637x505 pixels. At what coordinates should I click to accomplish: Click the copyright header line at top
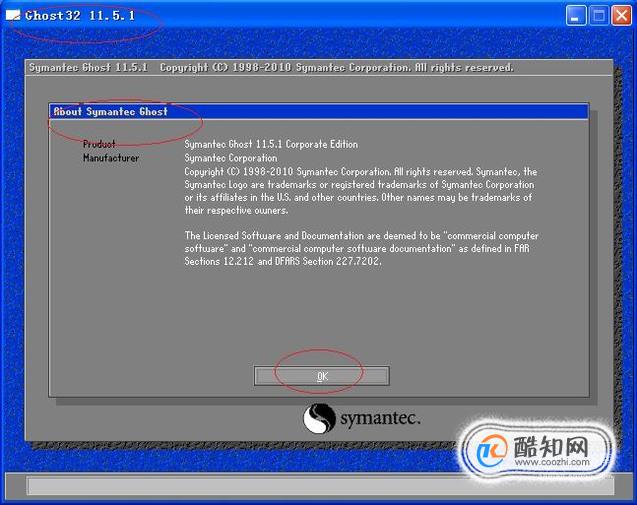(271, 67)
